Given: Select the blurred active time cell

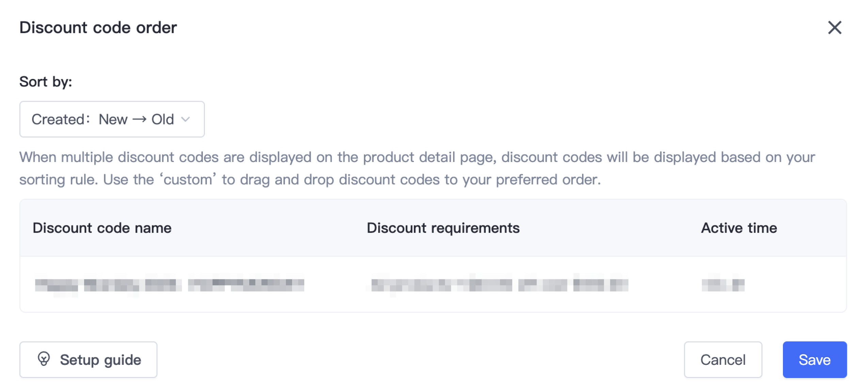Looking at the screenshot, I should (723, 285).
